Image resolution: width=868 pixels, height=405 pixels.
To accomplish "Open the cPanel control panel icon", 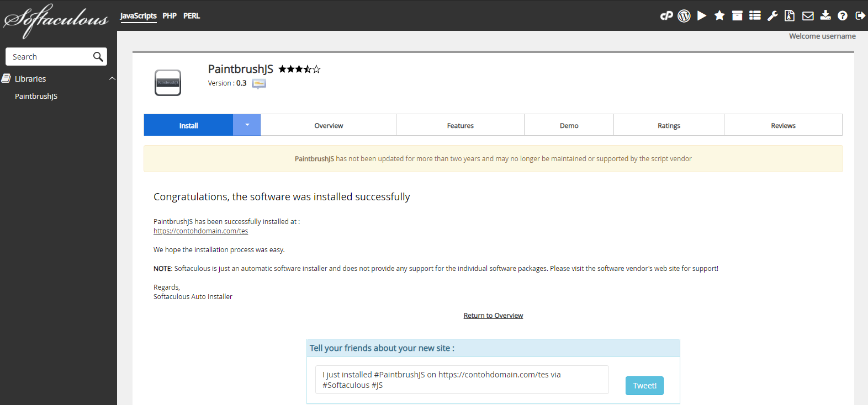I will [666, 15].
